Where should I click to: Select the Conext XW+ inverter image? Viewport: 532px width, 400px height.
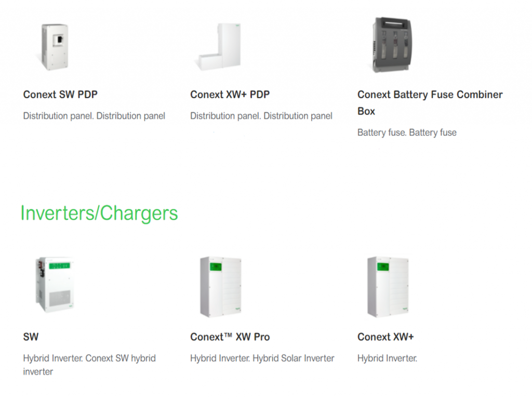point(388,287)
